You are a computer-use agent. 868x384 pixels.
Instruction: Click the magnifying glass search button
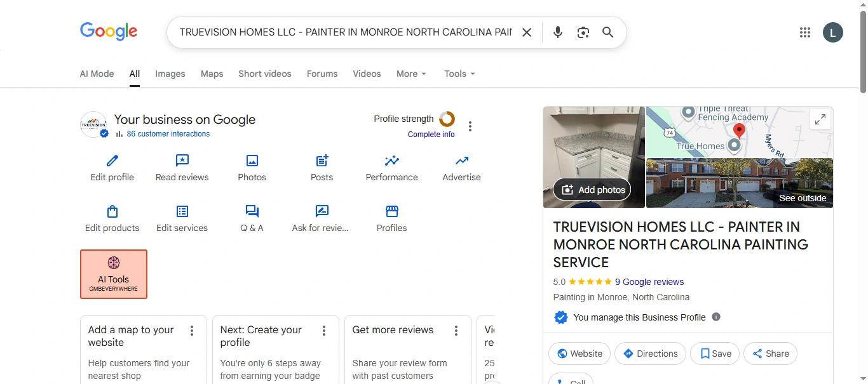[608, 32]
